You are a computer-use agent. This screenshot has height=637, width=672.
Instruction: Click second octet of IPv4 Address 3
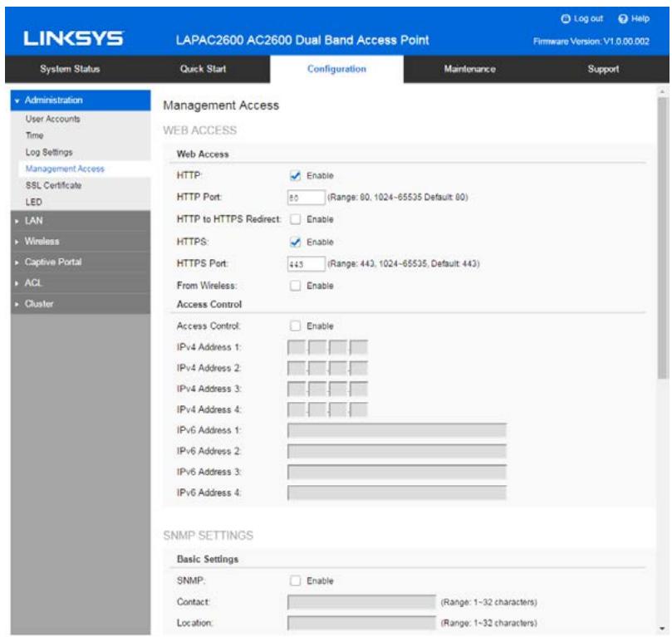click(x=317, y=389)
